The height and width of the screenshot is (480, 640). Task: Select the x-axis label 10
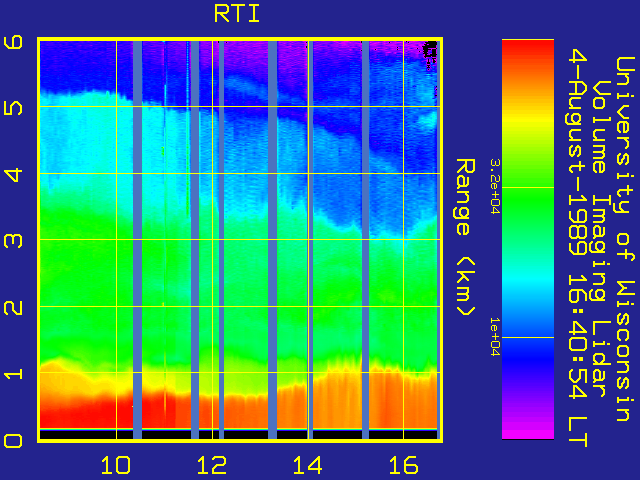point(116,465)
